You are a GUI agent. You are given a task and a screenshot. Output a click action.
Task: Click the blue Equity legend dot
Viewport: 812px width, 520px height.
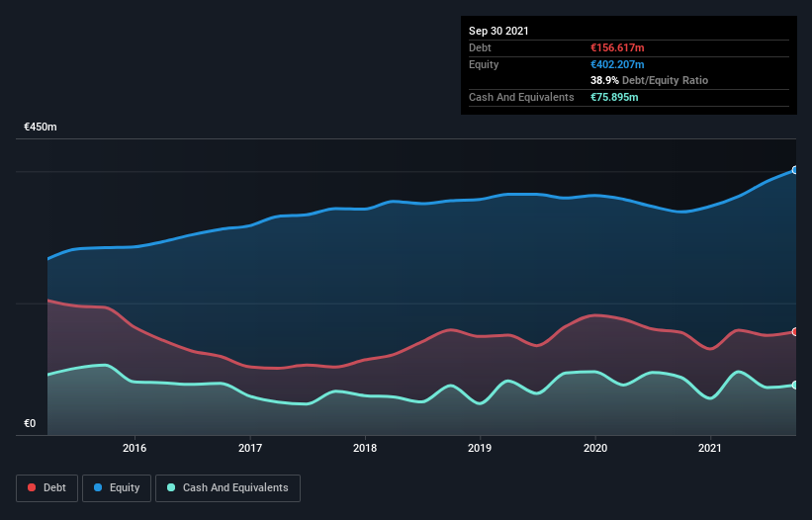98,487
